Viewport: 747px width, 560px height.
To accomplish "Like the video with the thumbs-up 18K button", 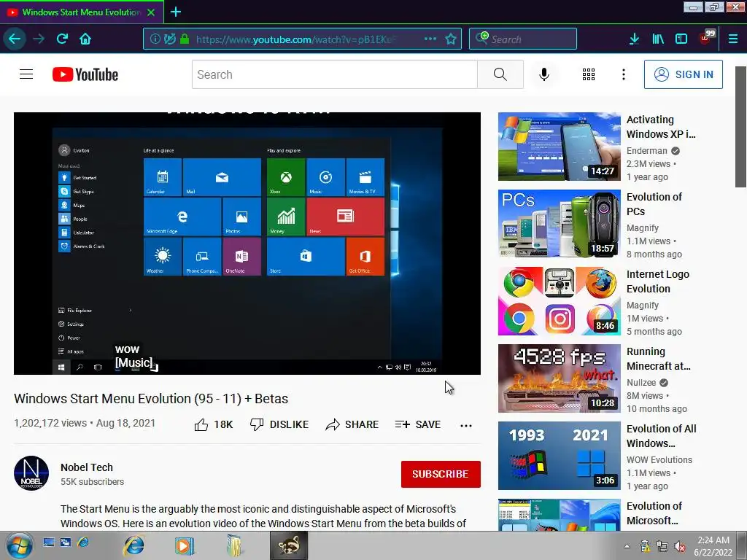I will point(214,424).
